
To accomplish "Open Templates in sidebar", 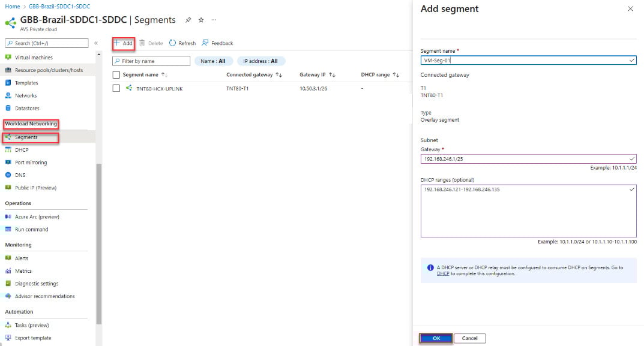I will [26, 83].
